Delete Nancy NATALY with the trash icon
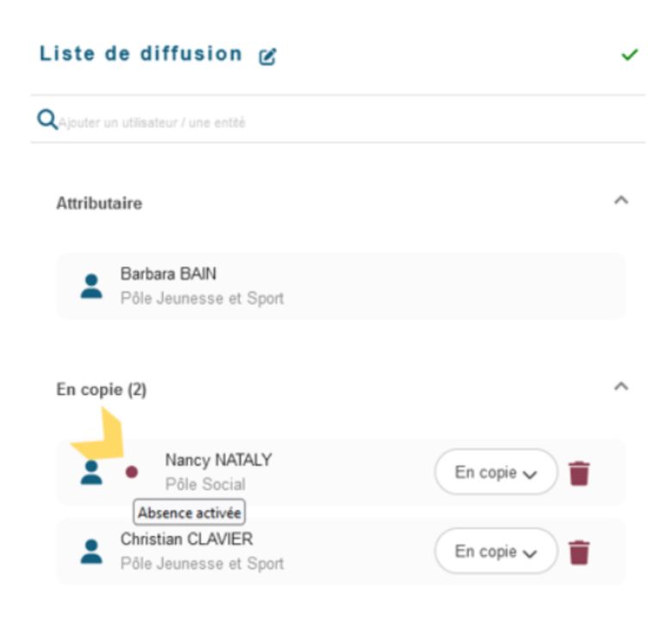672x619 pixels. (579, 473)
